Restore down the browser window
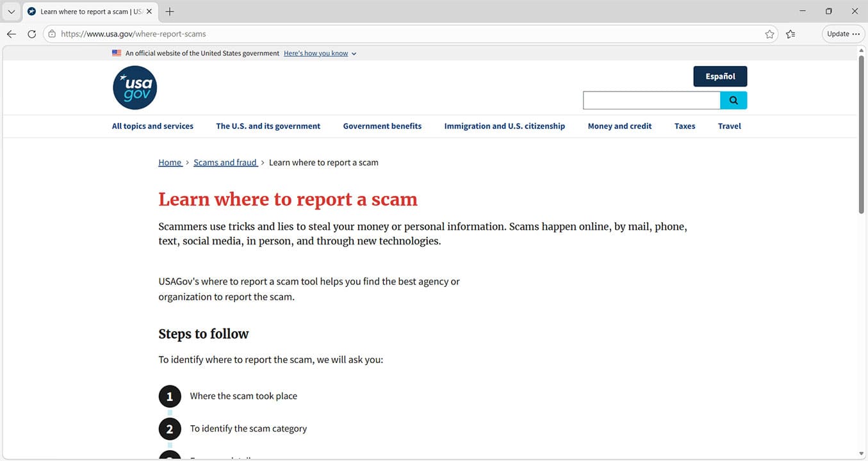Viewport: 868px width, 461px height. 828,12
